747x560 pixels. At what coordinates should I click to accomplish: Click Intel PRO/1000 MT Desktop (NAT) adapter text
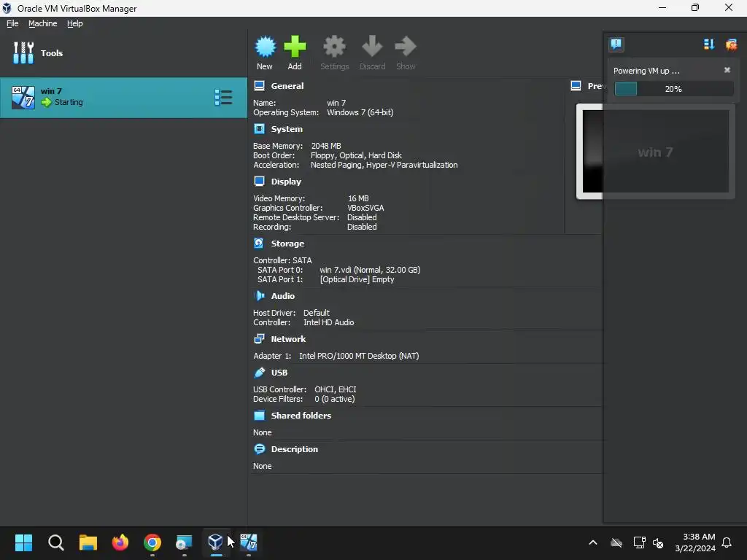[x=359, y=356]
